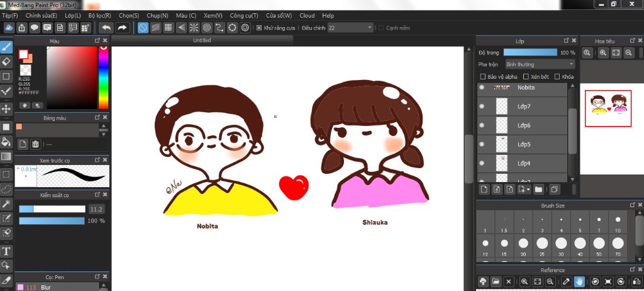
Task: Hide the Lớp7 layer
Action: (x=482, y=106)
